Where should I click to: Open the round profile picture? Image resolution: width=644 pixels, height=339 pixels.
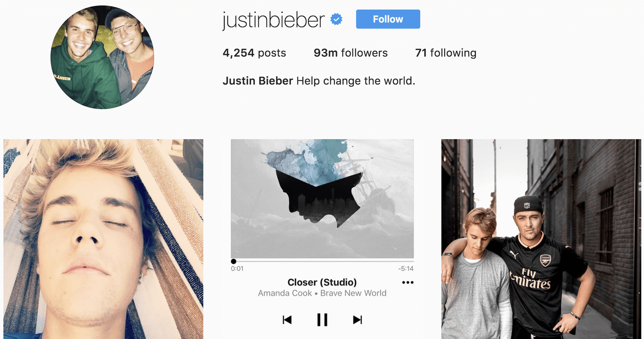tap(102, 57)
